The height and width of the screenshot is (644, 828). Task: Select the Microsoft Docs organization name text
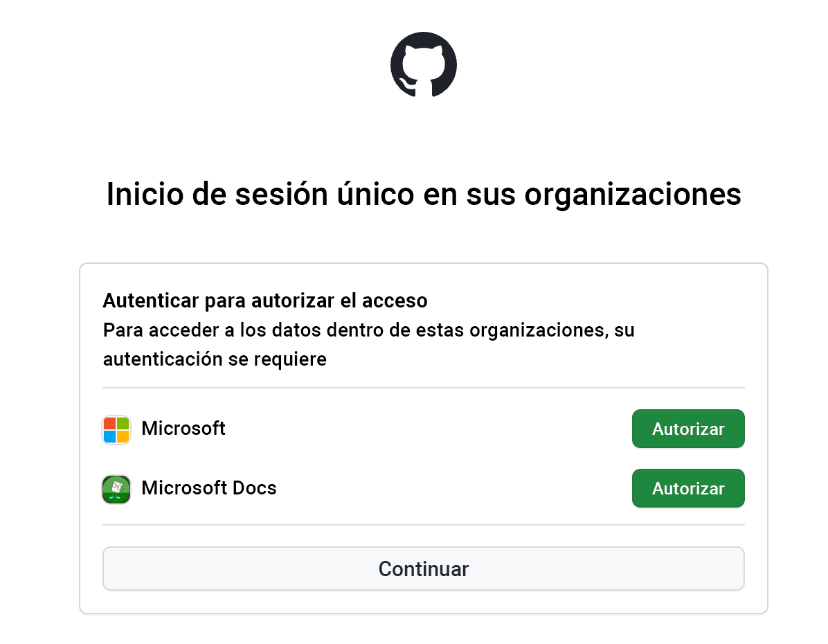pyautogui.click(x=208, y=488)
